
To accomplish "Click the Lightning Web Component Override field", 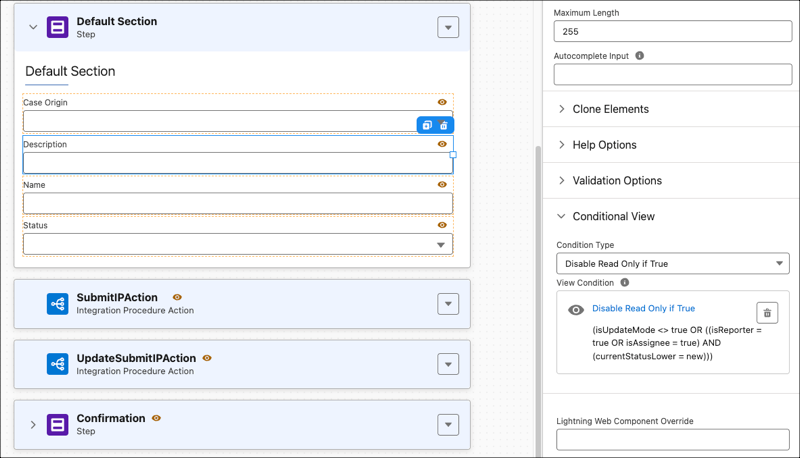I will coord(672,440).
